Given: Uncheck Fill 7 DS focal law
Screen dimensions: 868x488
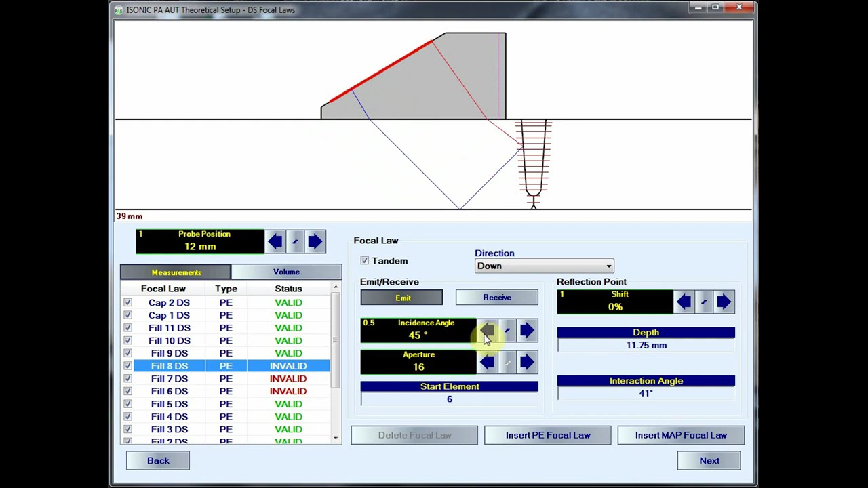Looking at the screenshot, I should [127, 379].
